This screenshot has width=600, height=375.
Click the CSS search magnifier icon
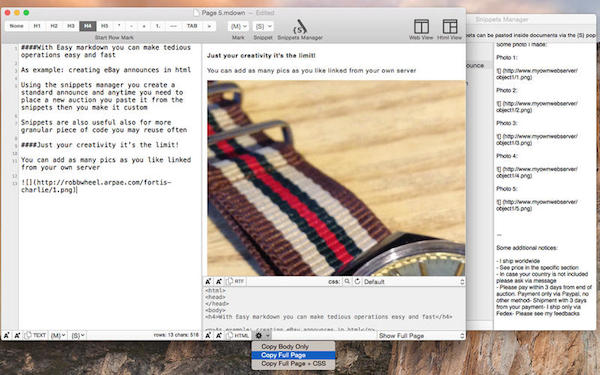347,281
